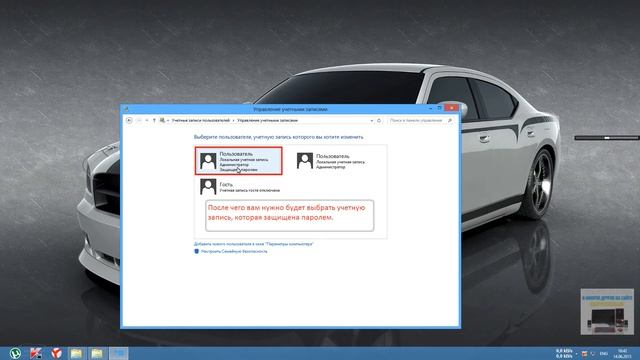Click Управление учетными записями breadcrumb
Image resolution: width=640 pixels, height=360 pixels.
click(x=267, y=120)
